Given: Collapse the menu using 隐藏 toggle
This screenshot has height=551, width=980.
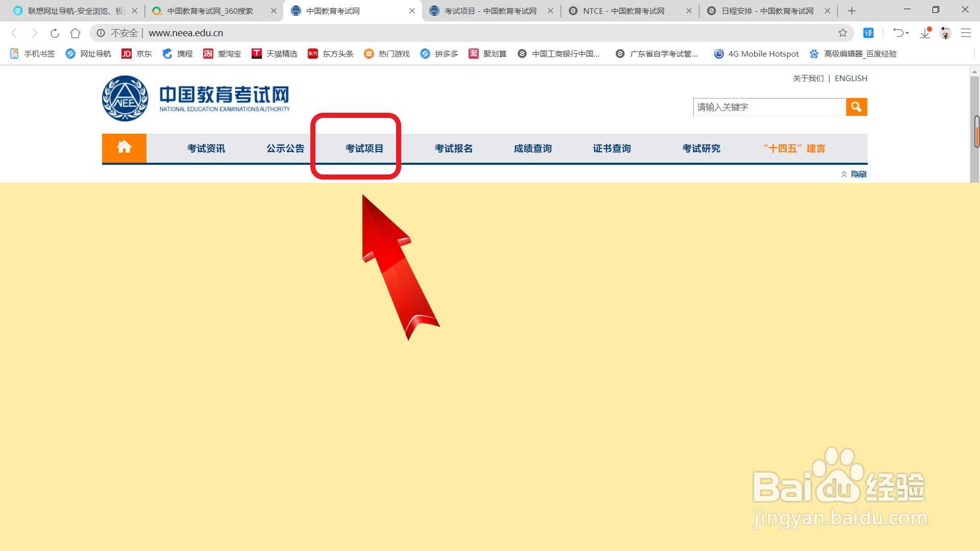Looking at the screenshot, I should click(860, 174).
